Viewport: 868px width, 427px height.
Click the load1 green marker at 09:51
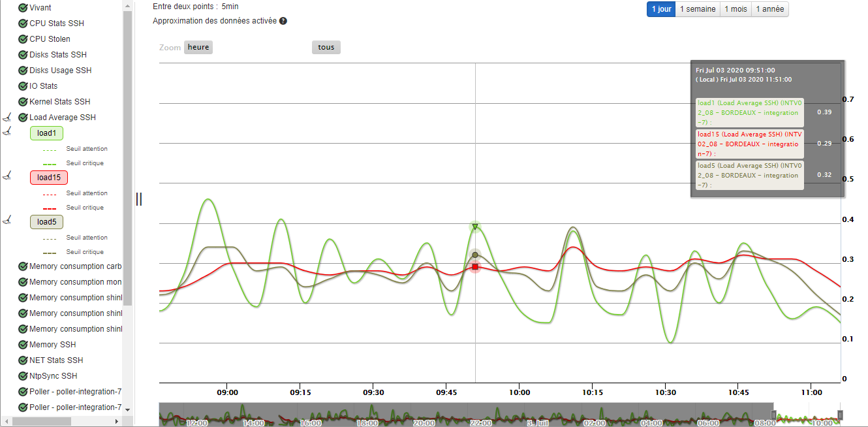pos(475,227)
